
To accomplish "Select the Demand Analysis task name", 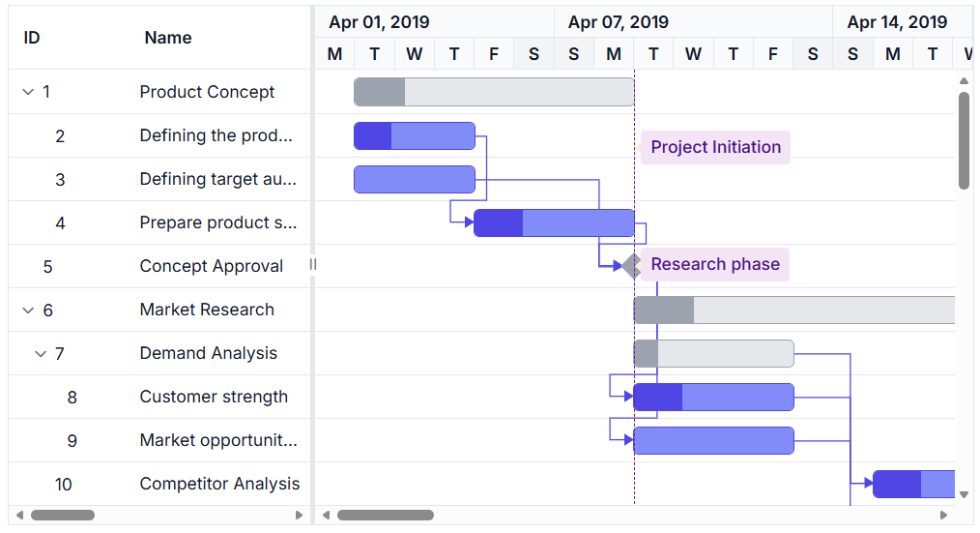I will point(208,353).
